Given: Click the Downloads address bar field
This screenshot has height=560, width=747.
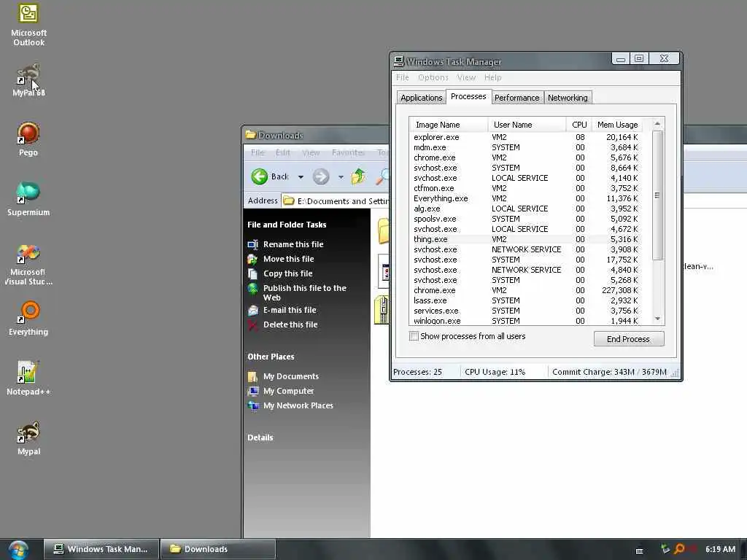Looking at the screenshot, I should click(336, 201).
